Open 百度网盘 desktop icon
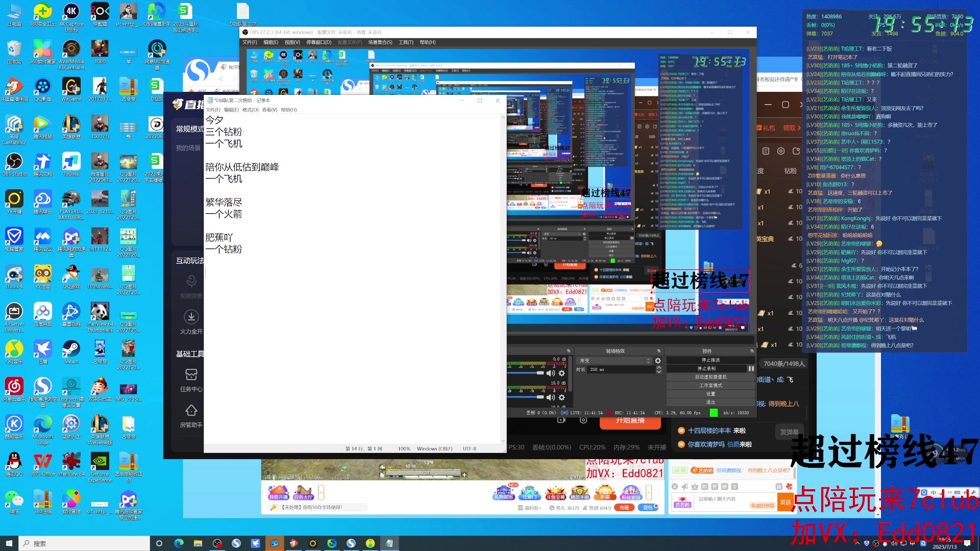The height and width of the screenshot is (551, 980). [43, 315]
